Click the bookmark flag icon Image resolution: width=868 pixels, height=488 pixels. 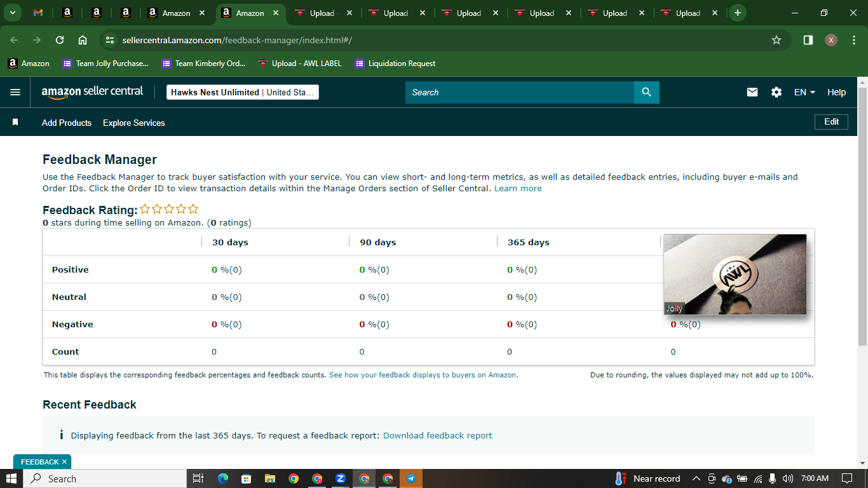point(15,122)
